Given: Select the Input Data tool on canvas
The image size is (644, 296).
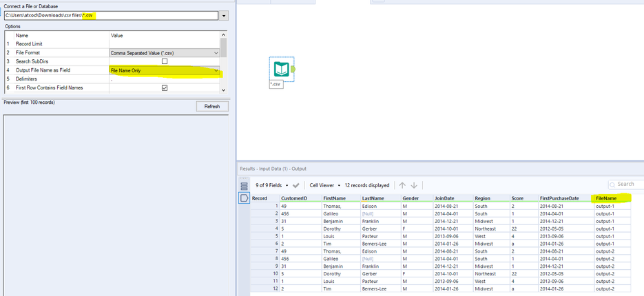Looking at the screenshot, I should click(281, 70).
